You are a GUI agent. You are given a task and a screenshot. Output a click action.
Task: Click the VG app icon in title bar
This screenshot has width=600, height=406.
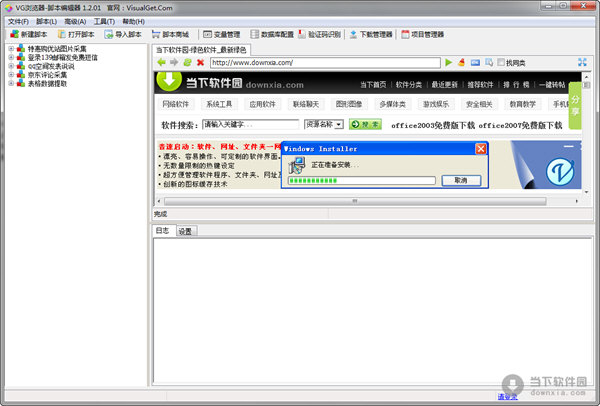(8, 8)
